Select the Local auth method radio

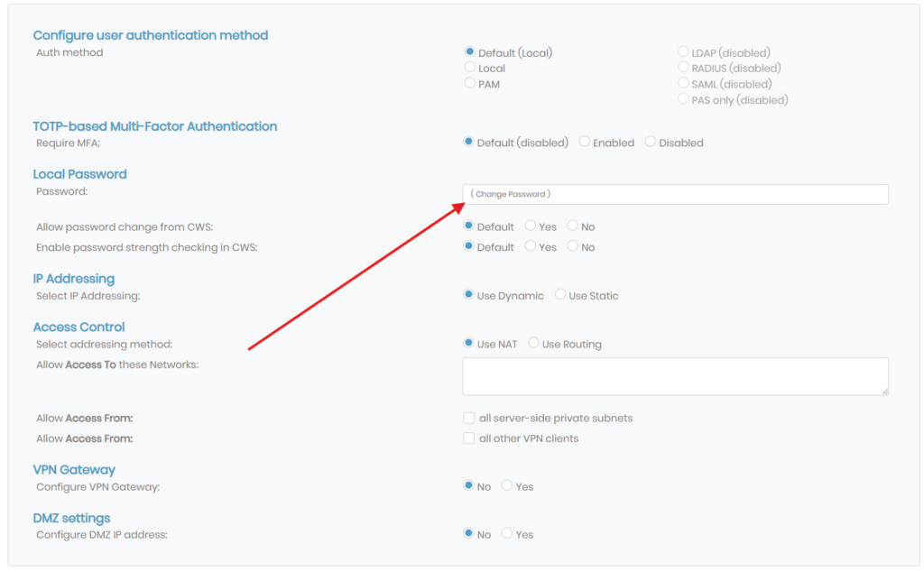point(469,67)
